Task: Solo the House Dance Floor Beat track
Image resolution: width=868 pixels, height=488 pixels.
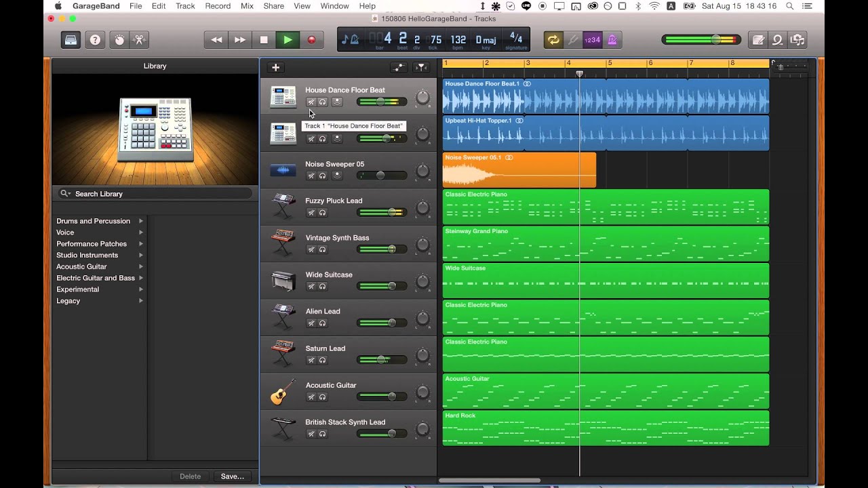Action: 323,102
